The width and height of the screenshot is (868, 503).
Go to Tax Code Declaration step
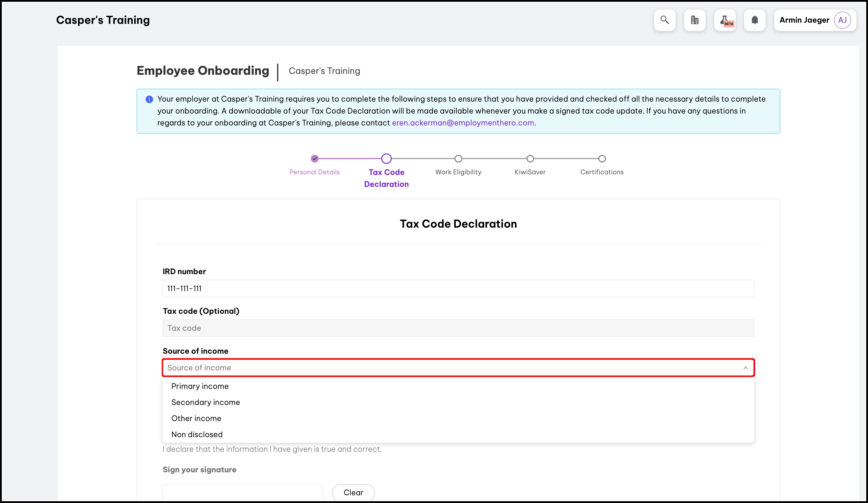pyautogui.click(x=386, y=178)
